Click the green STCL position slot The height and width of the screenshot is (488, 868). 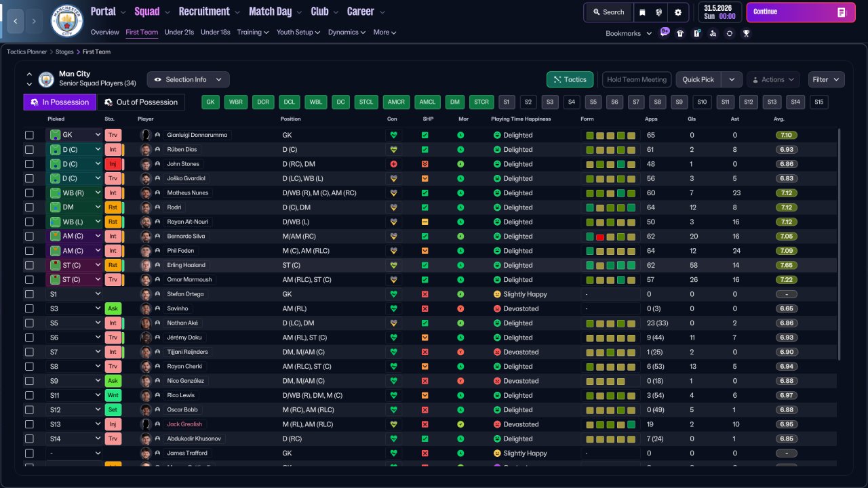click(x=366, y=102)
